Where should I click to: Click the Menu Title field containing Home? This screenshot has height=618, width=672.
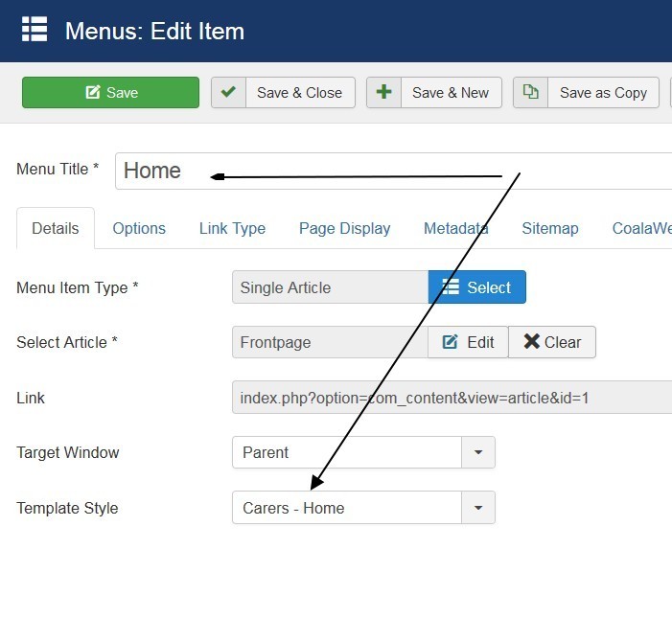(x=393, y=171)
